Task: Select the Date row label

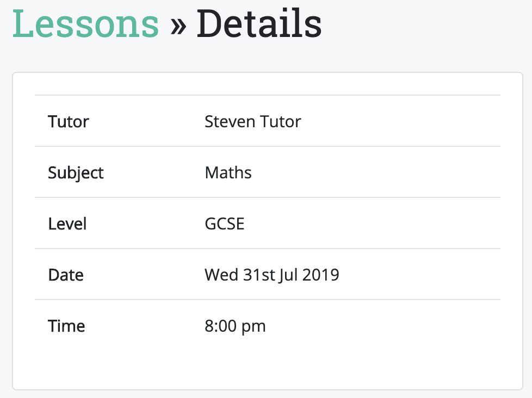Action: coord(66,275)
